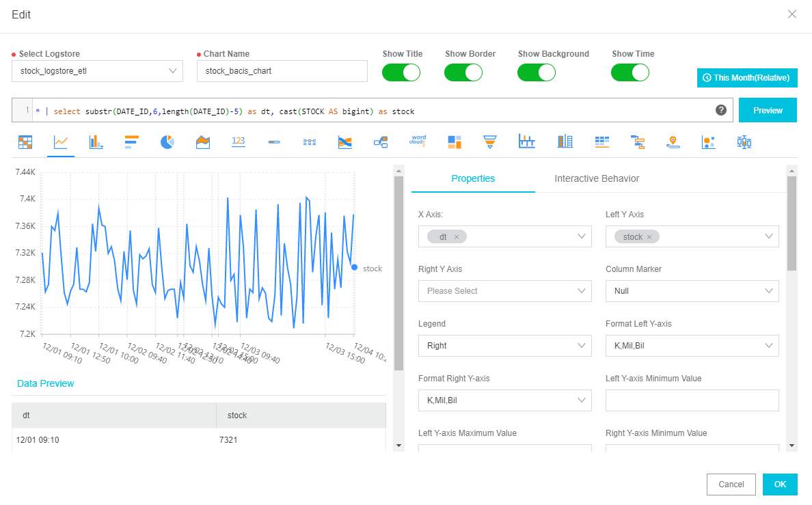Select the candlestick box chart icon

744,142
